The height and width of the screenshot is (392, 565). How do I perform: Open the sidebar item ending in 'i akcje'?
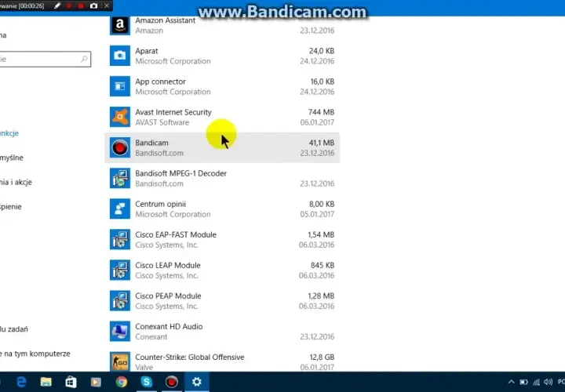(x=16, y=182)
